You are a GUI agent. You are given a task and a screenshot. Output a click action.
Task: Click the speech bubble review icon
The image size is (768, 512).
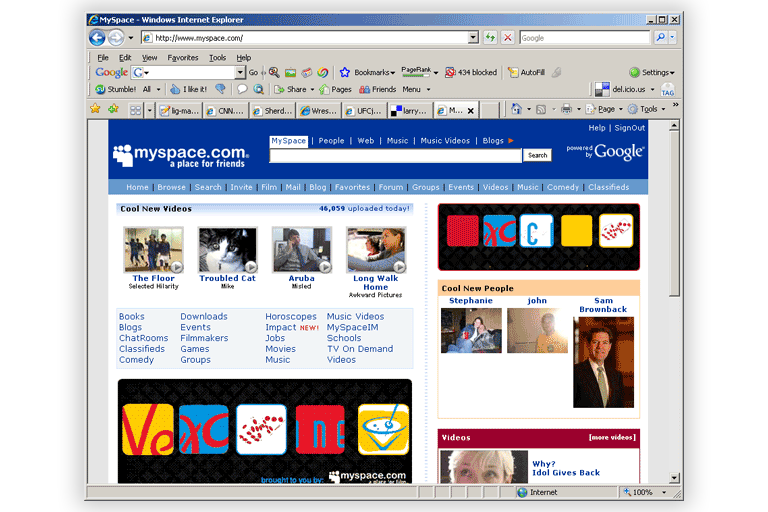pyautogui.click(x=242, y=89)
